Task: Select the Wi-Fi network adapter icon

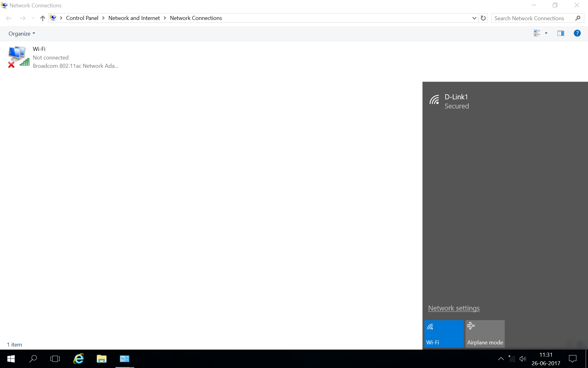Action: tap(19, 57)
